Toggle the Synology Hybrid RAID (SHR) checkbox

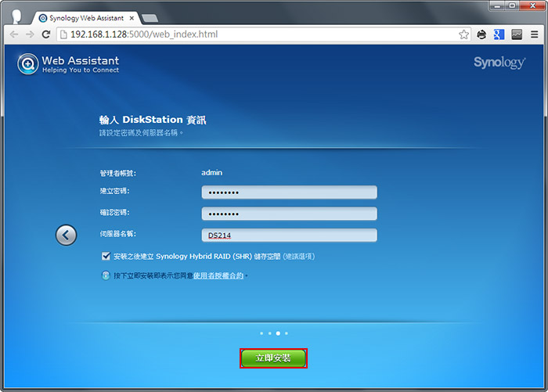(106, 256)
